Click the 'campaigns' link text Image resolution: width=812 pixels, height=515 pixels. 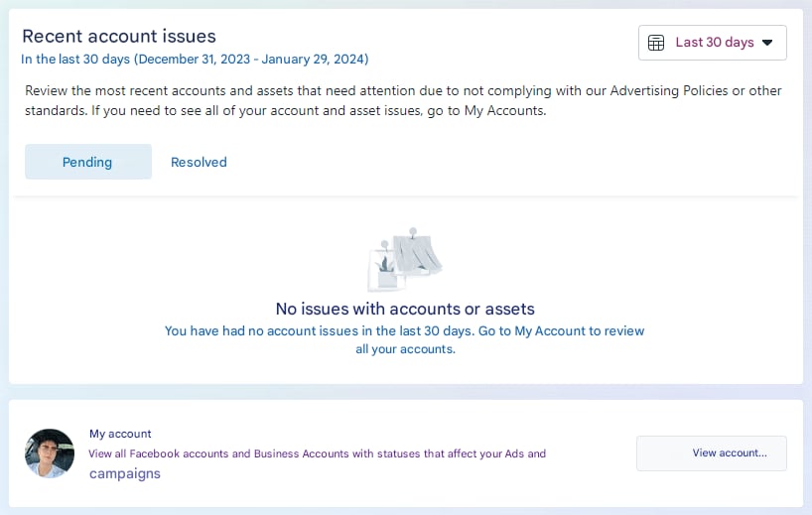(125, 474)
